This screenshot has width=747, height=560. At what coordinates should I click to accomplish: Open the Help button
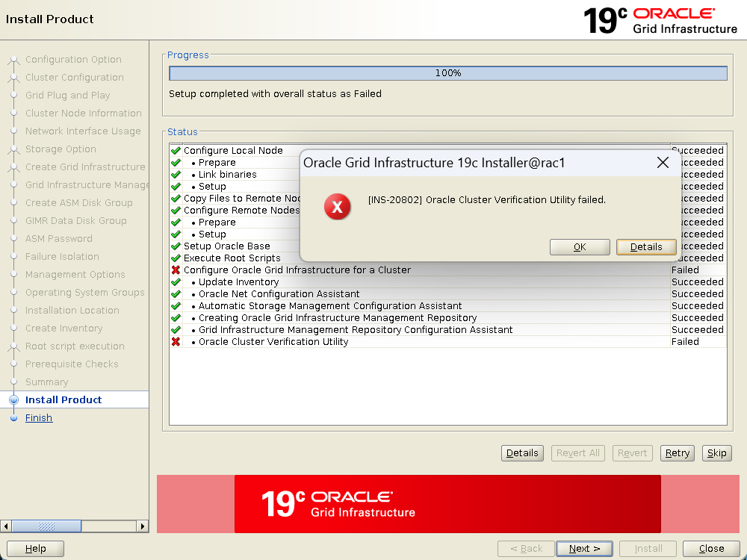pyautogui.click(x=35, y=549)
